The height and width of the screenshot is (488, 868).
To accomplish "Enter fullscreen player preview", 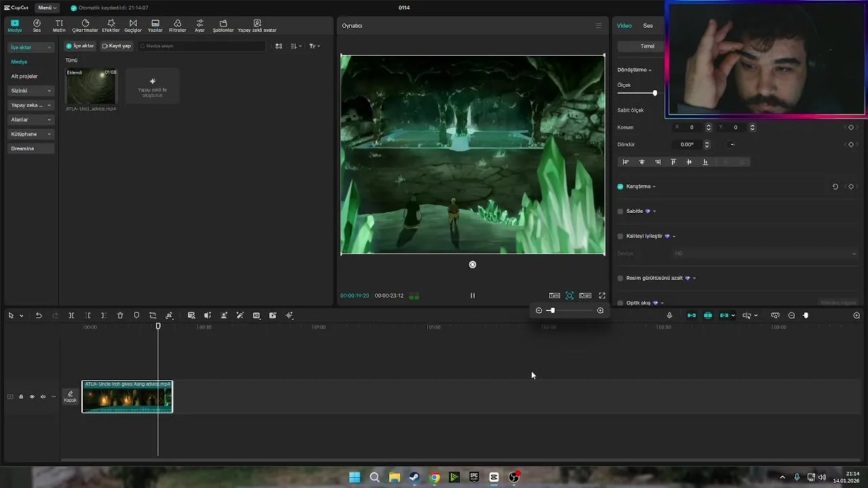I will [x=601, y=296].
